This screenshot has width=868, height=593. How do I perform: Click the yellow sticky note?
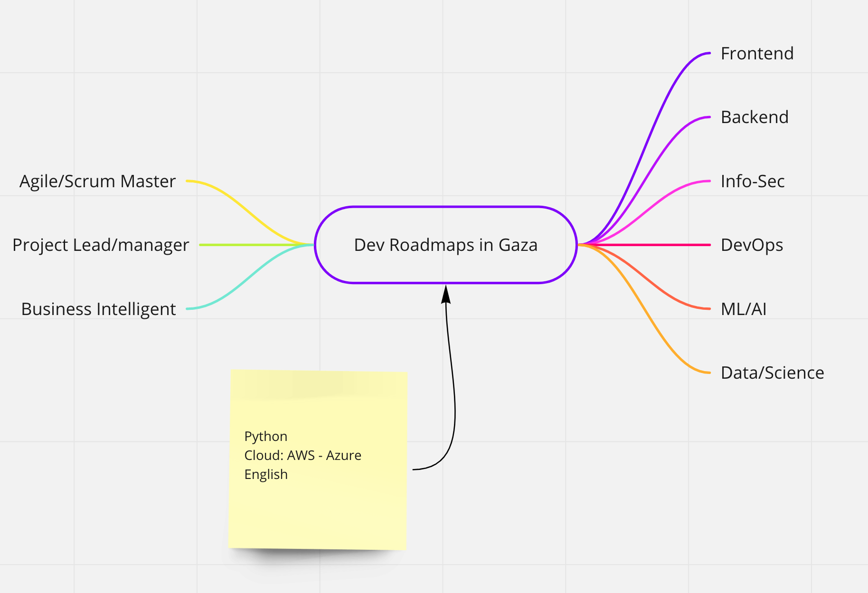click(317, 513)
